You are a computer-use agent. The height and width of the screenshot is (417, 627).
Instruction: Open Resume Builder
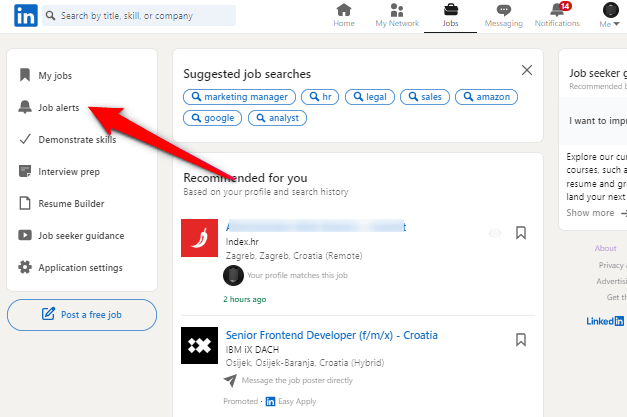(71, 204)
